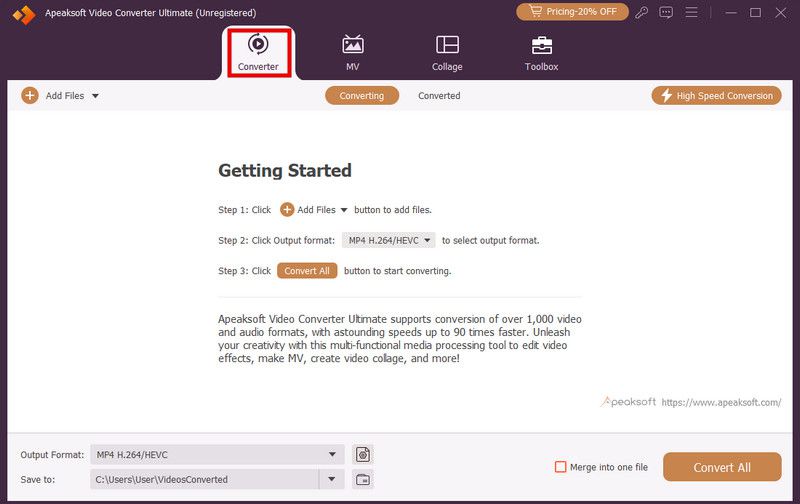Expand Add Files arrow in Step 1

343,210
